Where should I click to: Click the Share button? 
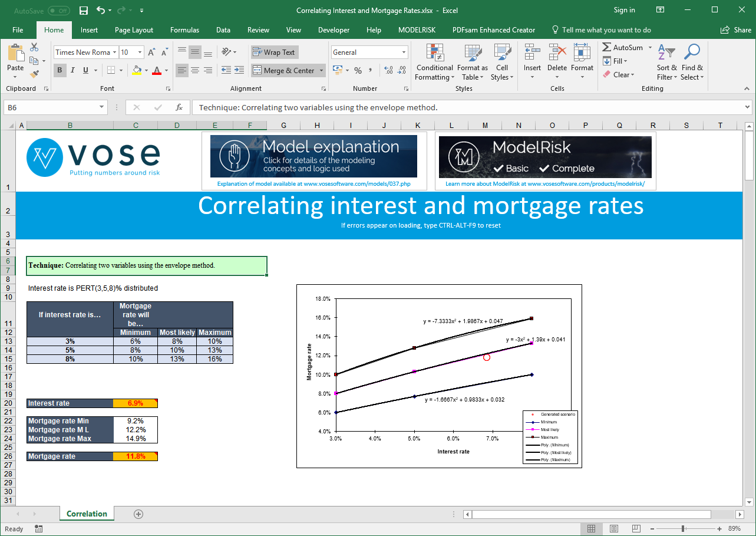coord(735,29)
